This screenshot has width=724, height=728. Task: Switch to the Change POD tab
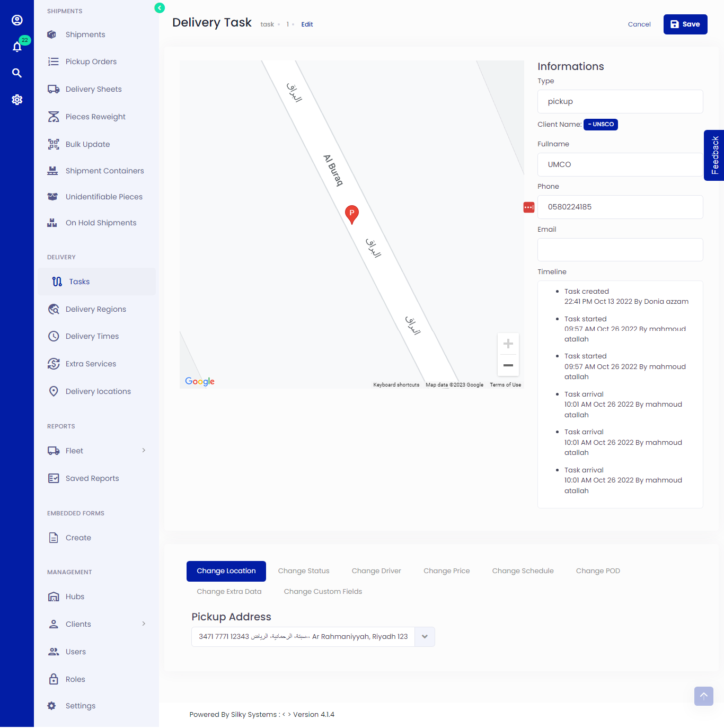[598, 571]
